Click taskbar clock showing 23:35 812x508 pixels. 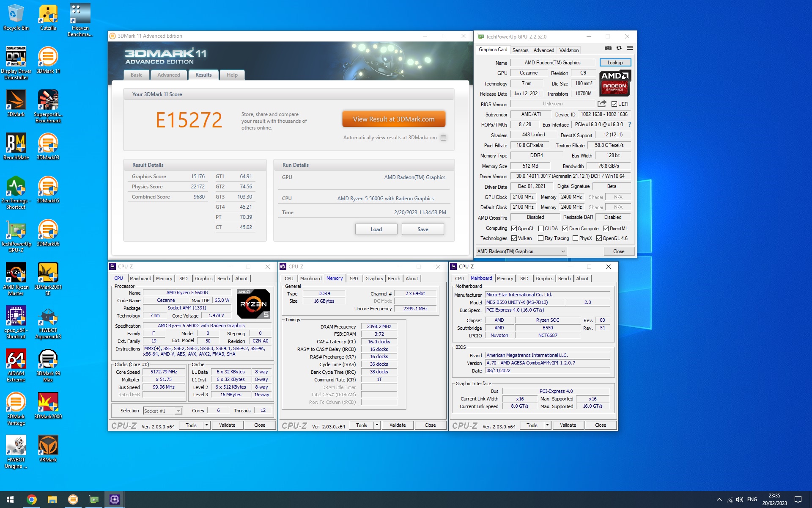pos(774,500)
